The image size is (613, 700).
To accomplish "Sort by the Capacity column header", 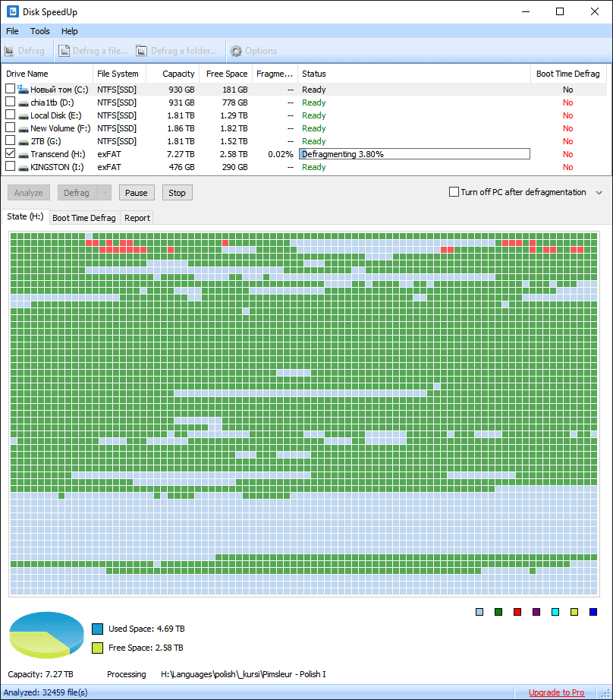I will click(x=173, y=74).
